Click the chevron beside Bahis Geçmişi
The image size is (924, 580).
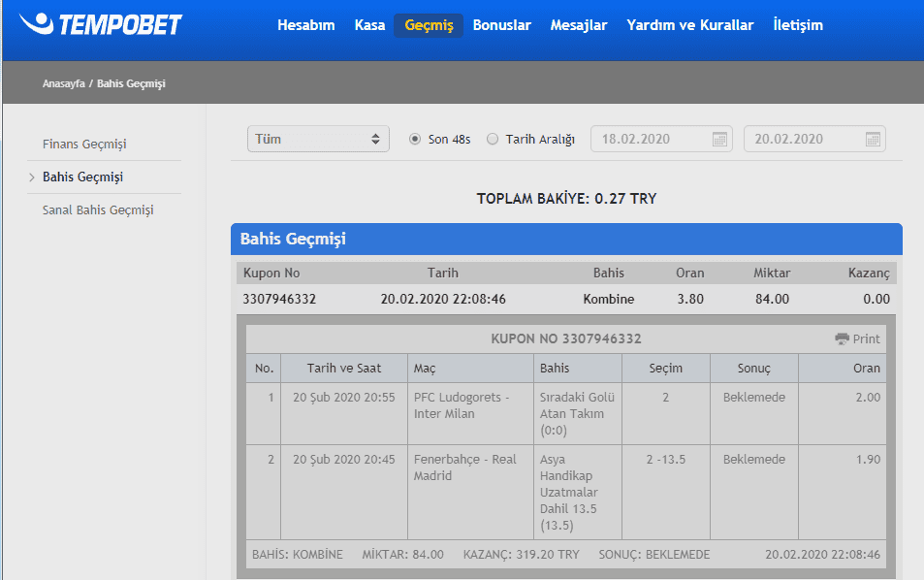point(32,177)
